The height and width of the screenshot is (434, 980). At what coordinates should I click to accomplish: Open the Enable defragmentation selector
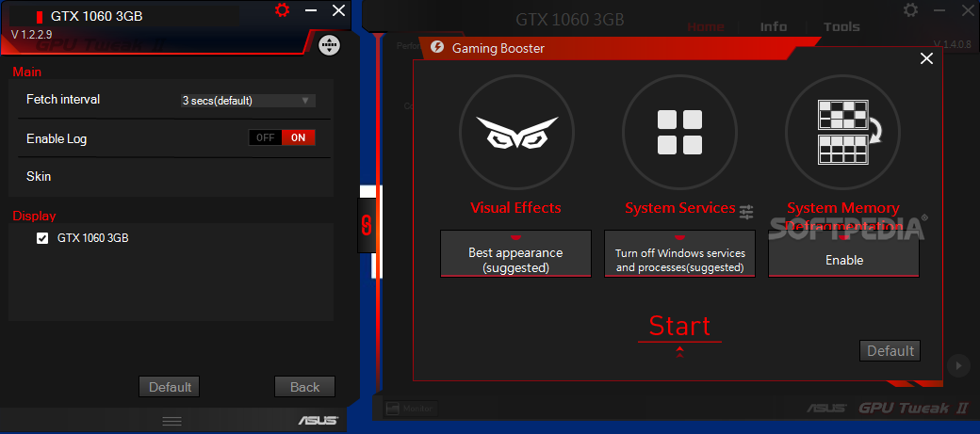843,253
